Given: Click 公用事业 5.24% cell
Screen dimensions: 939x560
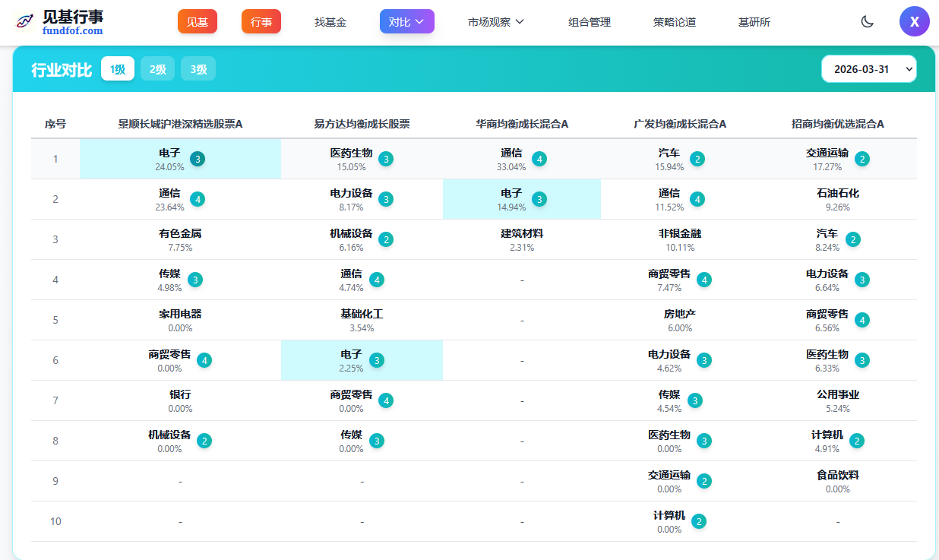Looking at the screenshot, I should pos(838,400).
